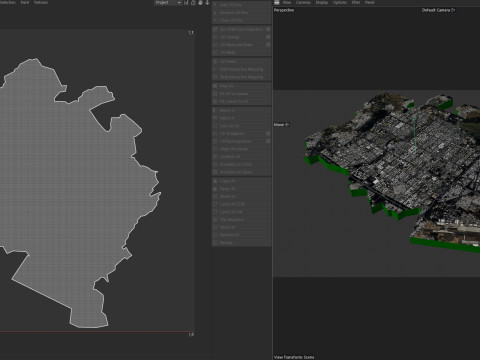Select Align UV Islands
The image size is (480, 360).
click(241, 149)
